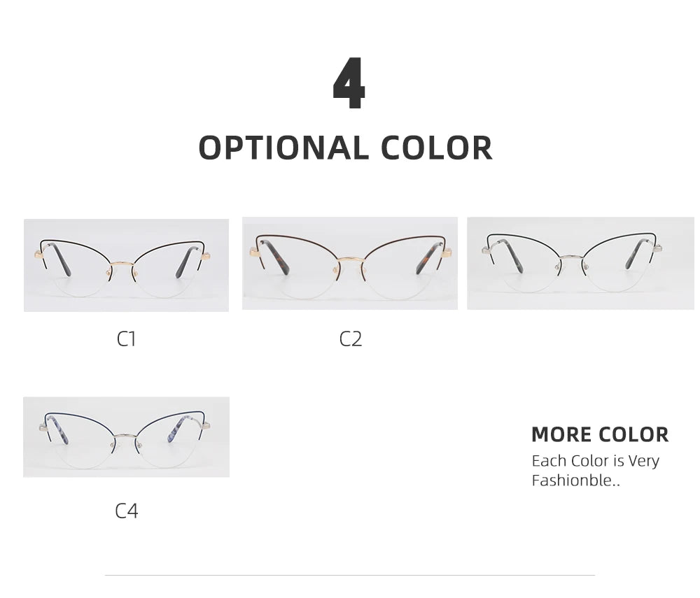Choose the C4 blue-frame glasses thumbnail
The width and height of the screenshot is (700, 598).
pyautogui.click(x=126, y=437)
